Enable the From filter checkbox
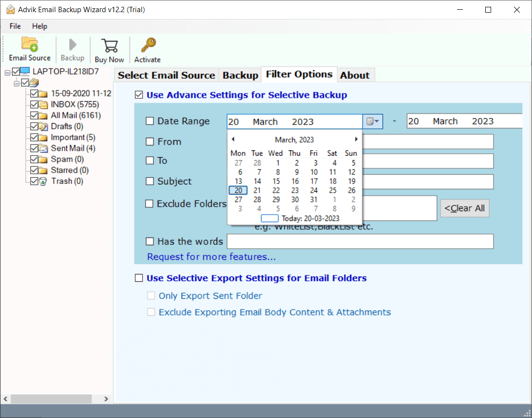 (x=149, y=142)
